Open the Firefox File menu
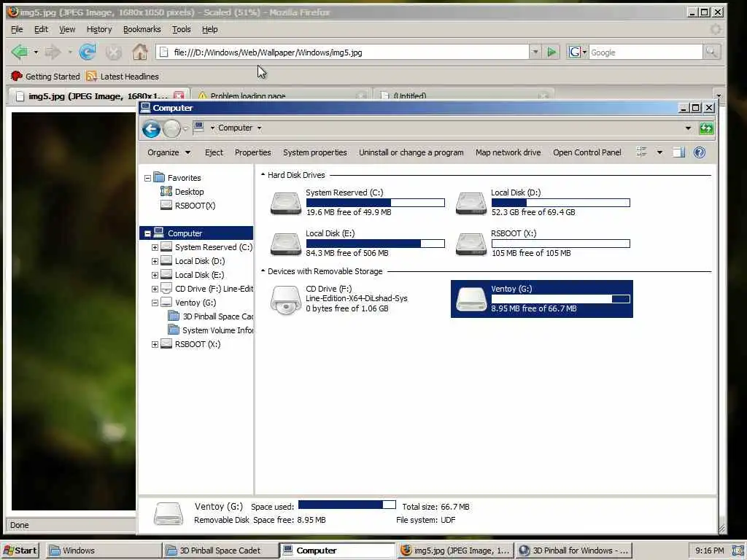Image resolution: width=747 pixels, height=560 pixels. tap(17, 29)
